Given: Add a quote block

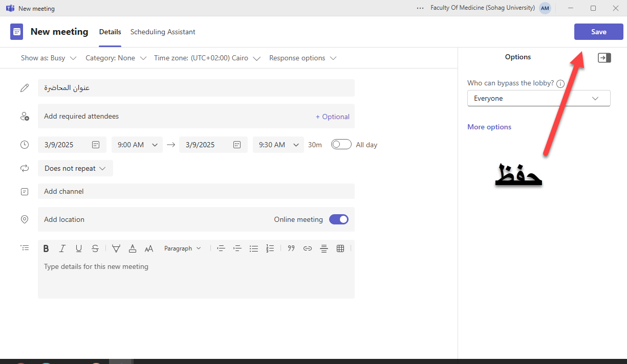Looking at the screenshot, I should [291, 248].
